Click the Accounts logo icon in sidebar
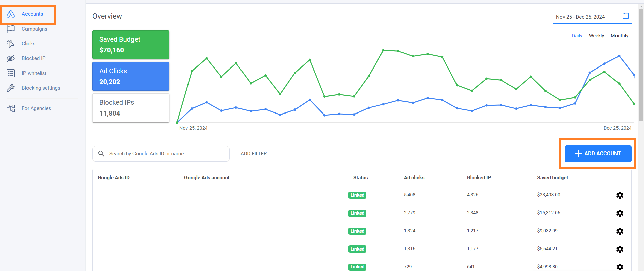644x271 pixels. 11,14
